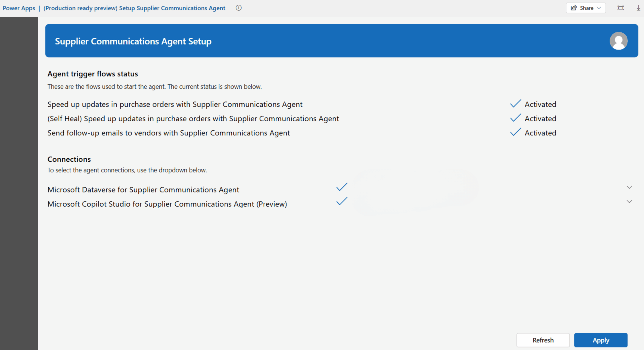Screen dimensions: 644x350
Task: Open the user avatar in the header banner
Action: (x=618, y=41)
